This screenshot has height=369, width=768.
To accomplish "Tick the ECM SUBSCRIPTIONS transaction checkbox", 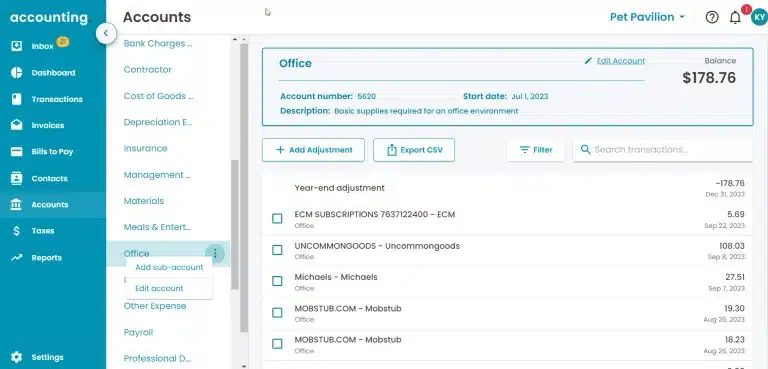I will point(277,219).
